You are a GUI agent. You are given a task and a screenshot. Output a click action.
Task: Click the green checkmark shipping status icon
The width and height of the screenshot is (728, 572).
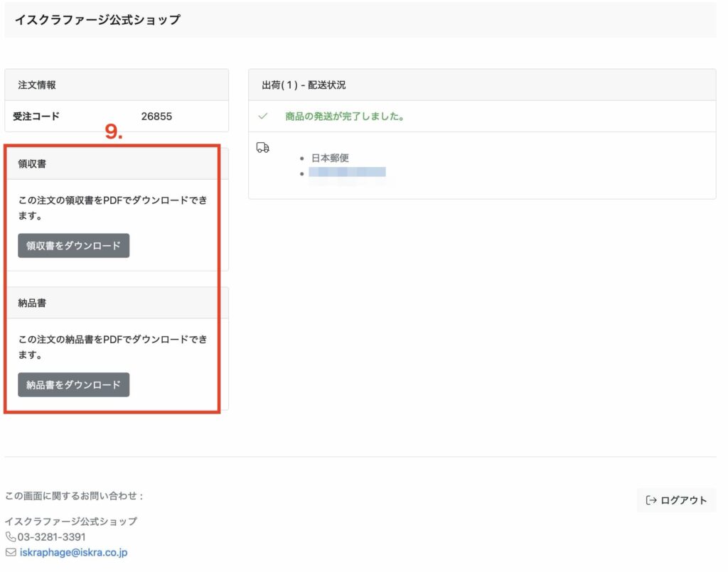(263, 116)
